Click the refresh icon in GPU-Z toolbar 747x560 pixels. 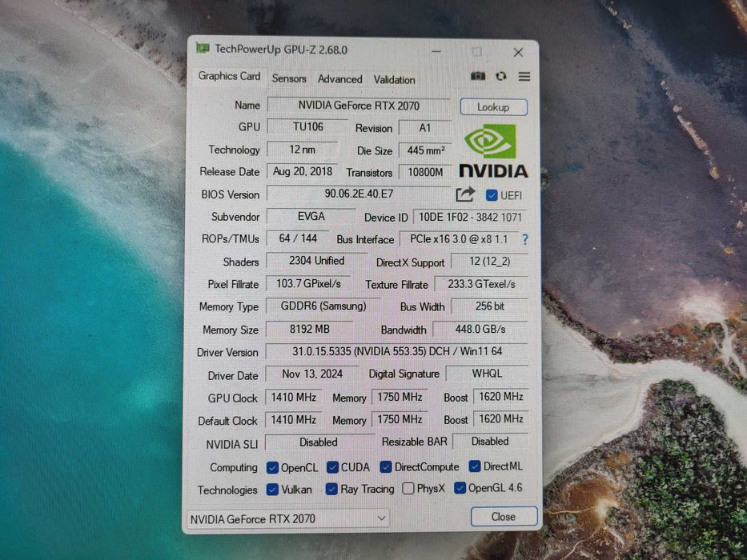[x=500, y=76]
